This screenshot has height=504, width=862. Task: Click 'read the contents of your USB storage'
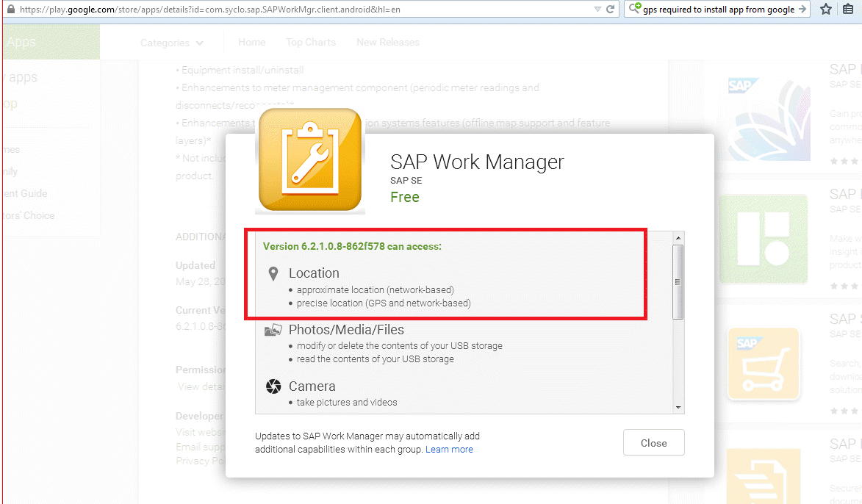(x=376, y=359)
